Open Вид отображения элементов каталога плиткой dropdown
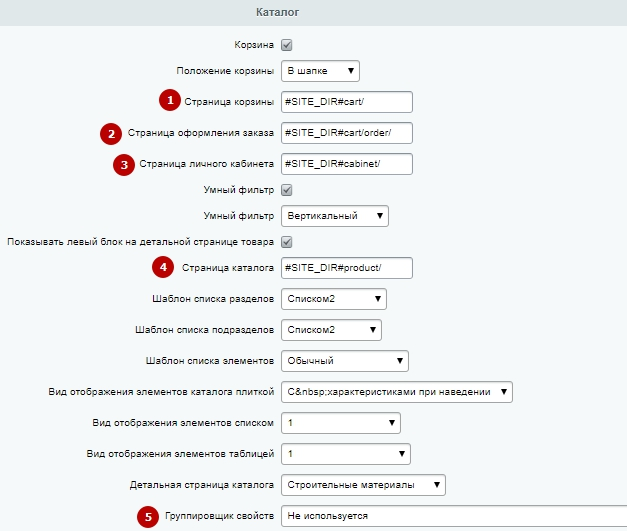 click(x=397, y=392)
